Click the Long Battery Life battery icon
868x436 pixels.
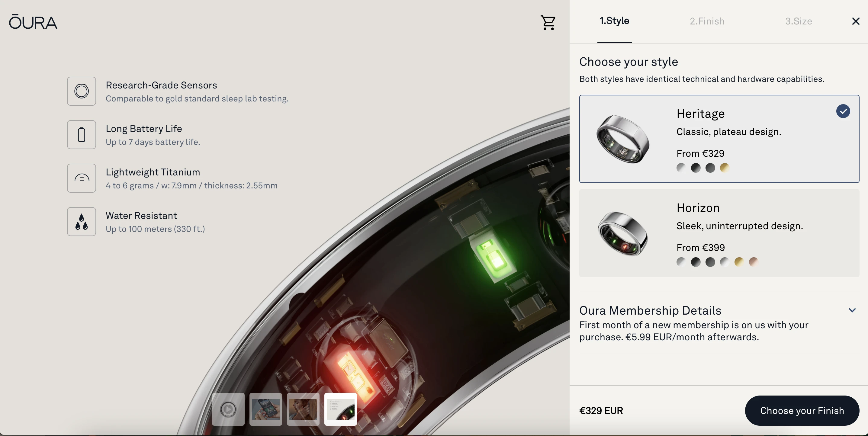click(82, 134)
